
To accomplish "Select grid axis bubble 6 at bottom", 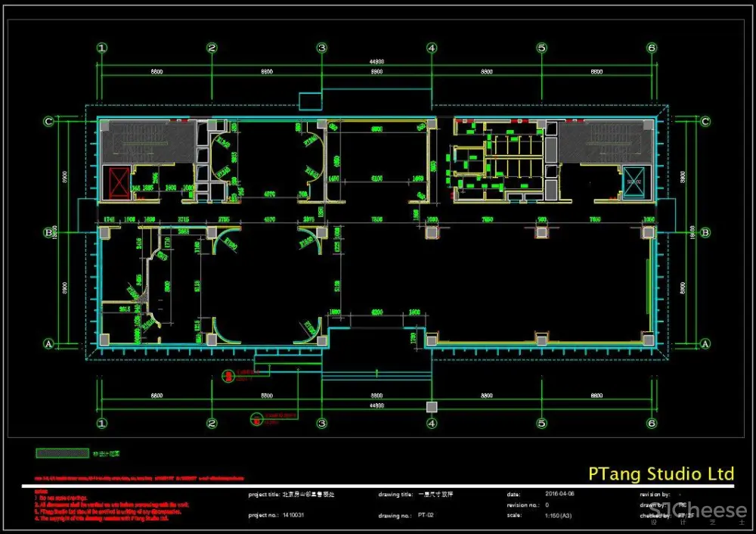I will 651,424.
